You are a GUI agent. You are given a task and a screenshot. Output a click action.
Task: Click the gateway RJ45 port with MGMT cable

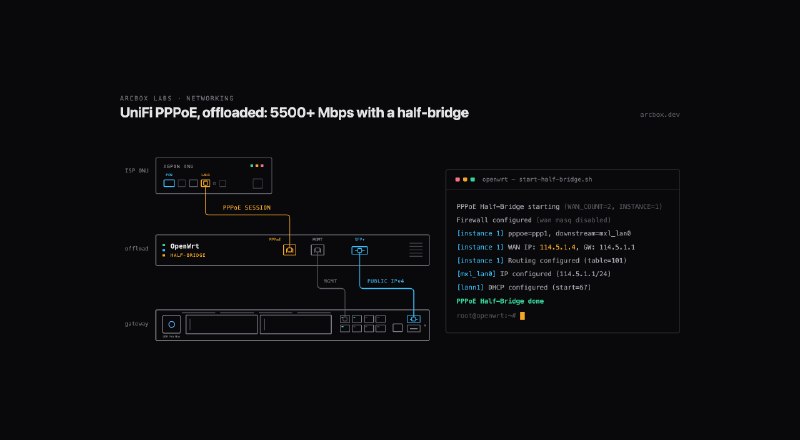click(345, 319)
